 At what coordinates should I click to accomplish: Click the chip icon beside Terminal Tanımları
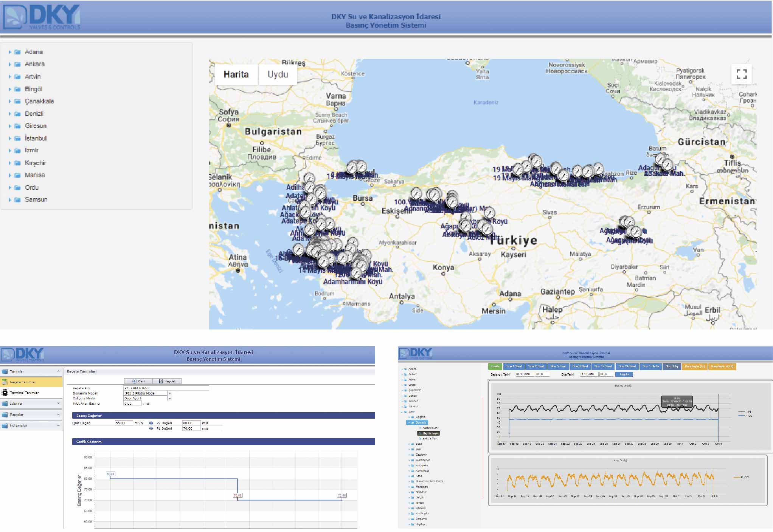5,393
